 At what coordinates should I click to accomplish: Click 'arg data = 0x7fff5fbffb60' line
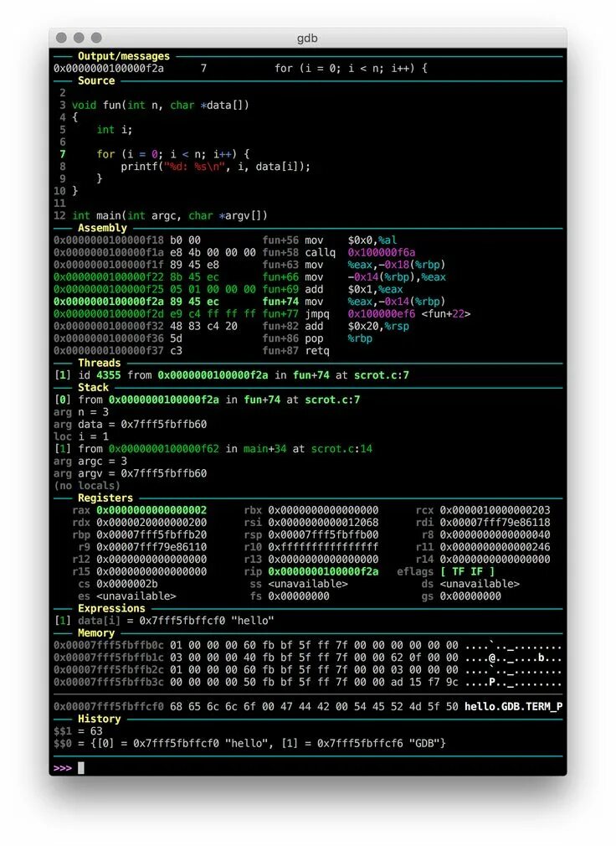[x=130, y=424]
